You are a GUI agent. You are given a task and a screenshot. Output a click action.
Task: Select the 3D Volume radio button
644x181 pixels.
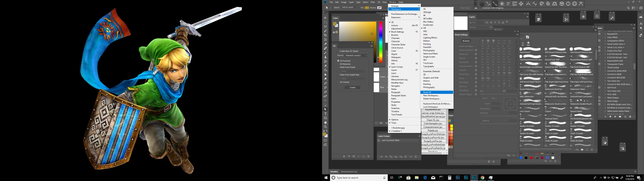pyautogui.click(x=338, y=82)
